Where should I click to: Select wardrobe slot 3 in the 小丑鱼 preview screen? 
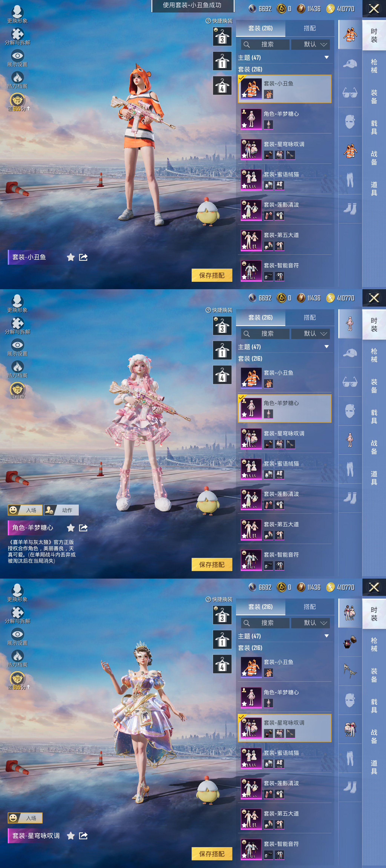pos(222,36)
